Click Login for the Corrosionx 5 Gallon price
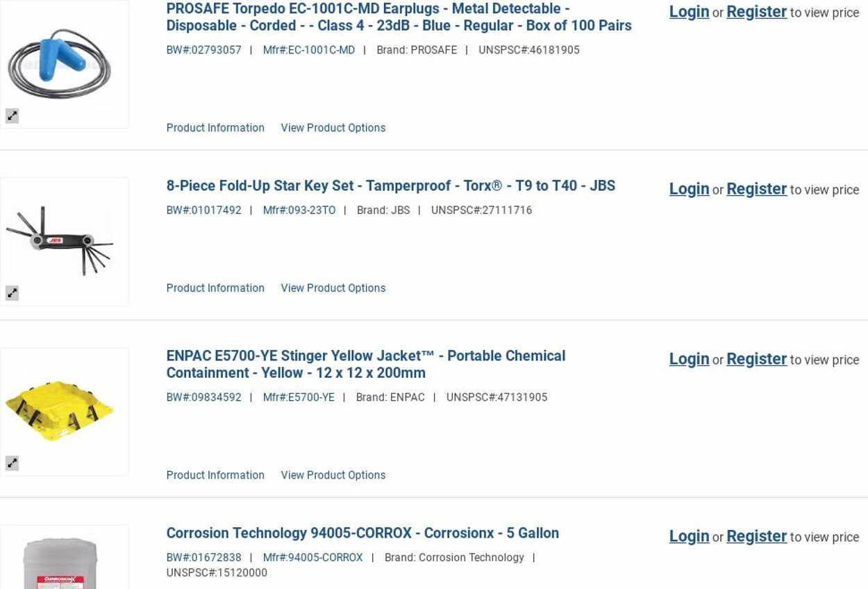The height and width of the screenshot is (589, 868). tap(689, 536)
